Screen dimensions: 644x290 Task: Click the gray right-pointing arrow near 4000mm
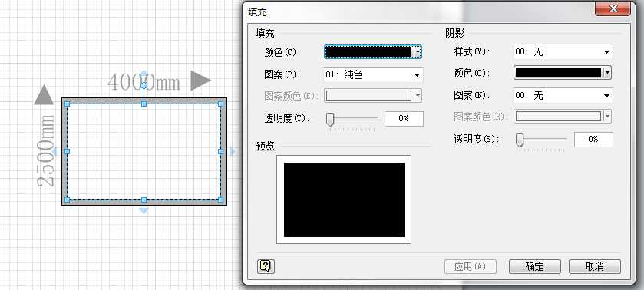pos(200,81)
